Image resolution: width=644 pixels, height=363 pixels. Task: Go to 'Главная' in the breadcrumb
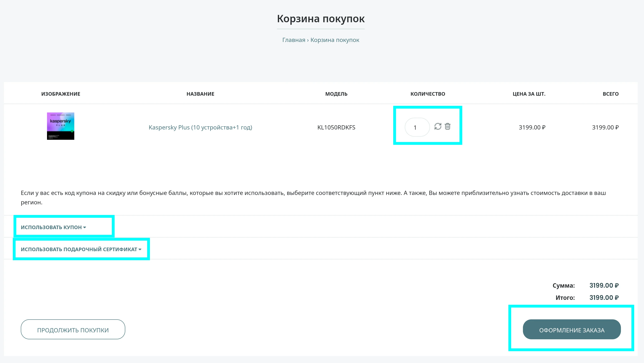(294, 40)
